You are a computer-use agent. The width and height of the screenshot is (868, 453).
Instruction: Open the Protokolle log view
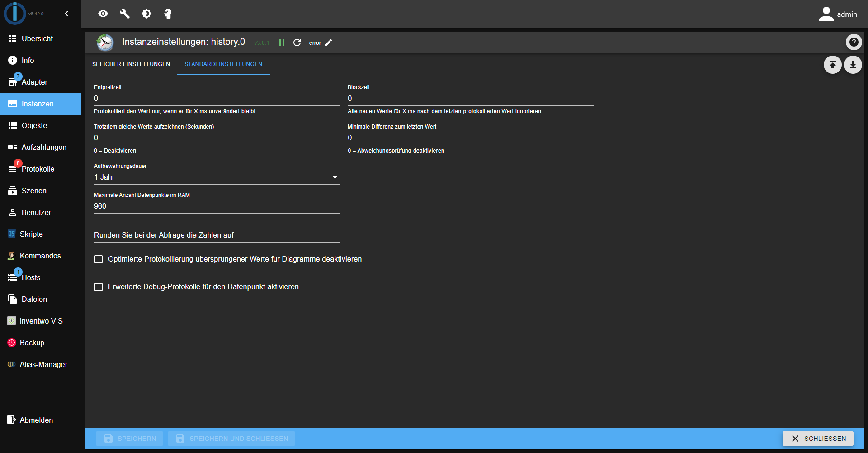(x=37, y=168)
